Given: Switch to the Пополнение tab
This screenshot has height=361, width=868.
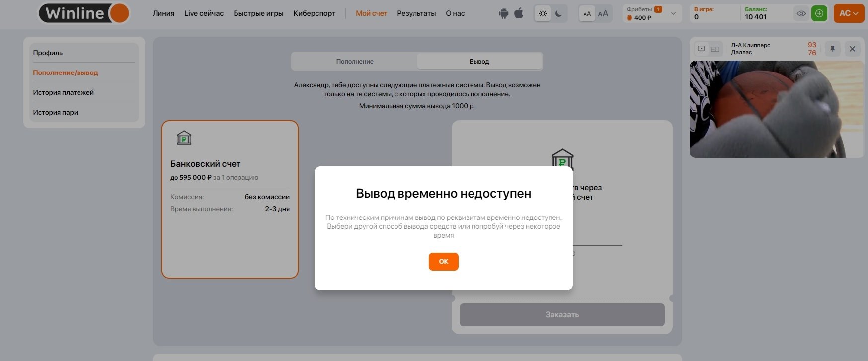Looking at the screenshot, I should coord(354,62).
